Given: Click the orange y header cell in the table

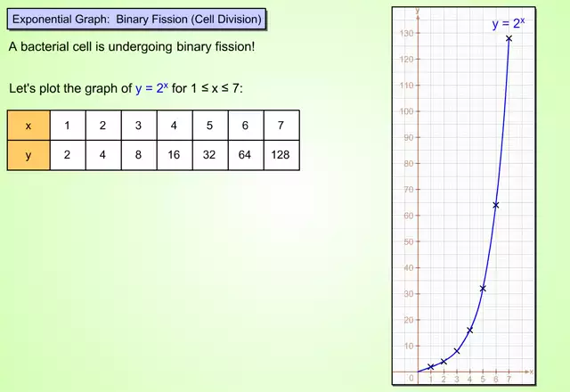Looking at the screenshot, I should (x=28, y=155).
